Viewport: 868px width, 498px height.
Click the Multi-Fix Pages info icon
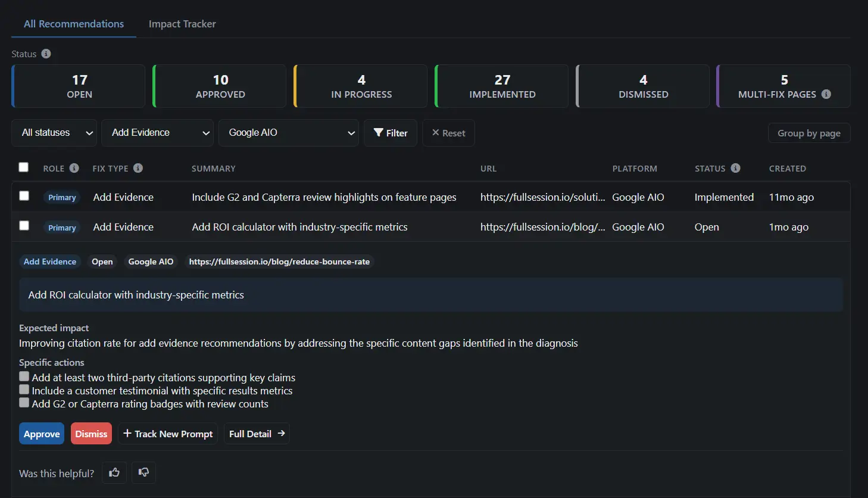click(826, 94)
